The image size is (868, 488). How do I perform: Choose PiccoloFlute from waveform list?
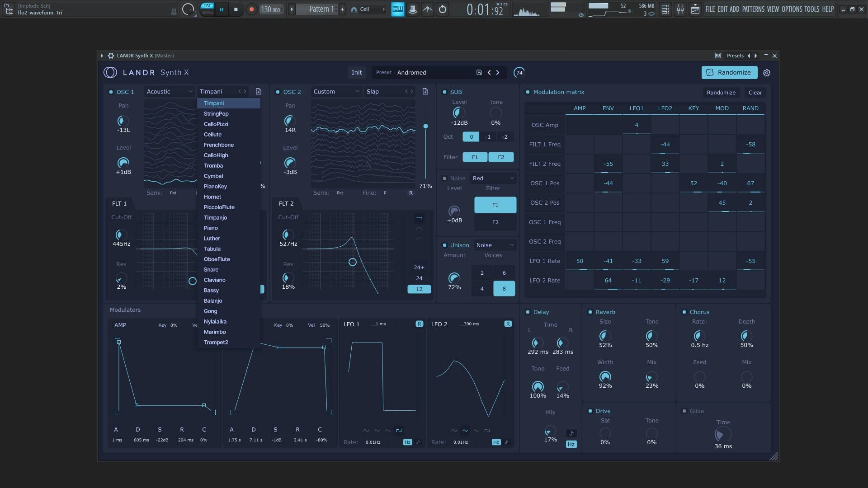tap(229, 207)
